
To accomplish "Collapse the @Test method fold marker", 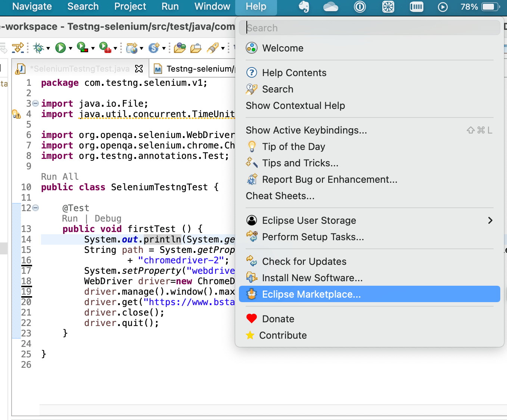I will pos(35,208).
